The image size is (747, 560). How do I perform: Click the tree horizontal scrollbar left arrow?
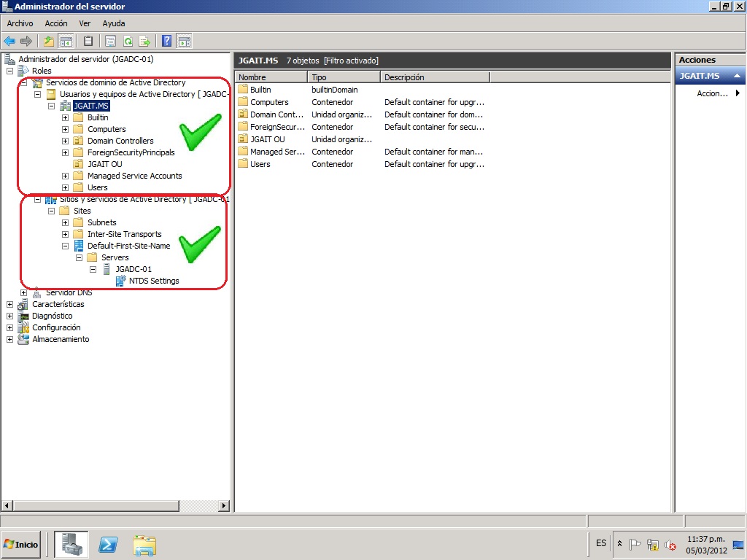click(x=7, y=505)
